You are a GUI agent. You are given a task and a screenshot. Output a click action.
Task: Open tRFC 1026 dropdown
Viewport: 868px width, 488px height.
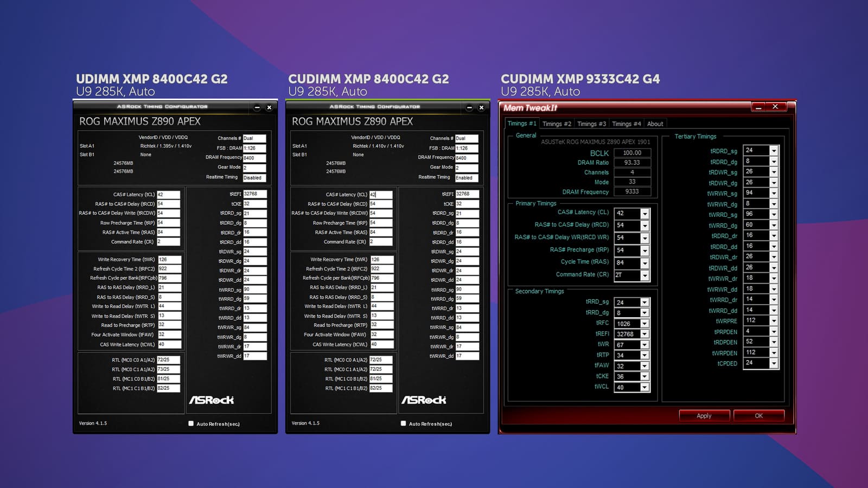[644, 324]
